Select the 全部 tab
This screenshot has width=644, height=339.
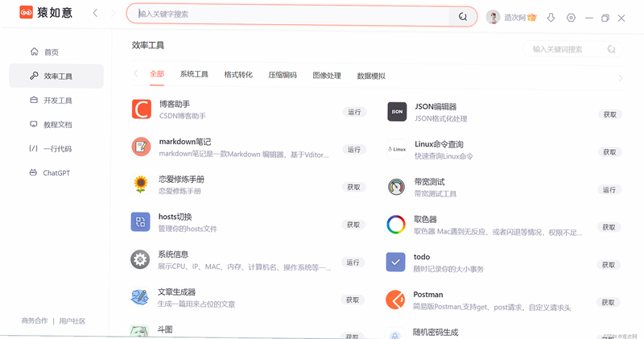pos(157,74)
